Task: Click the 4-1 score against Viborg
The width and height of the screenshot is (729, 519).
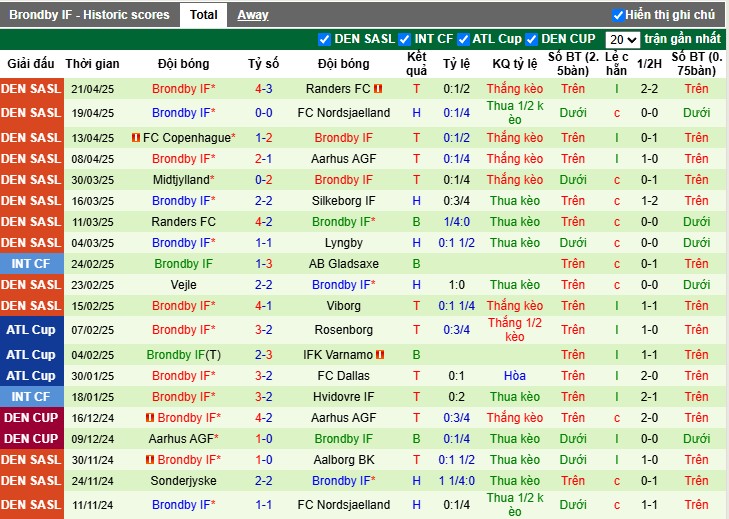Action: (x=264, y=306)
